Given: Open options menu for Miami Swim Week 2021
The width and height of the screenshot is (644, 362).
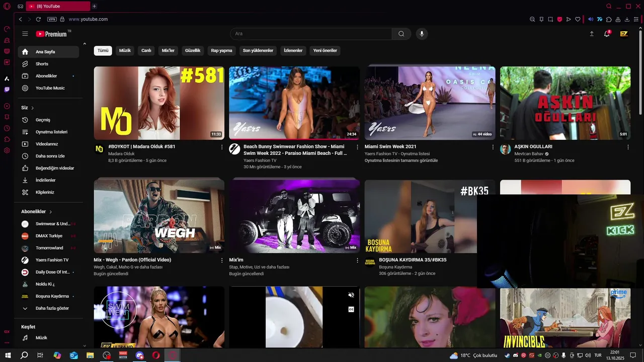Looking at the screenshot, I should tap(493, 147).
